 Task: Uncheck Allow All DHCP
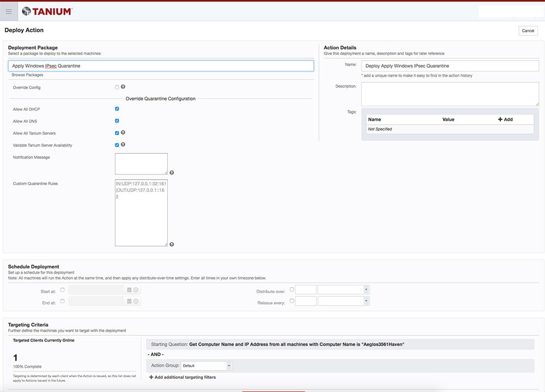[117, 109]
